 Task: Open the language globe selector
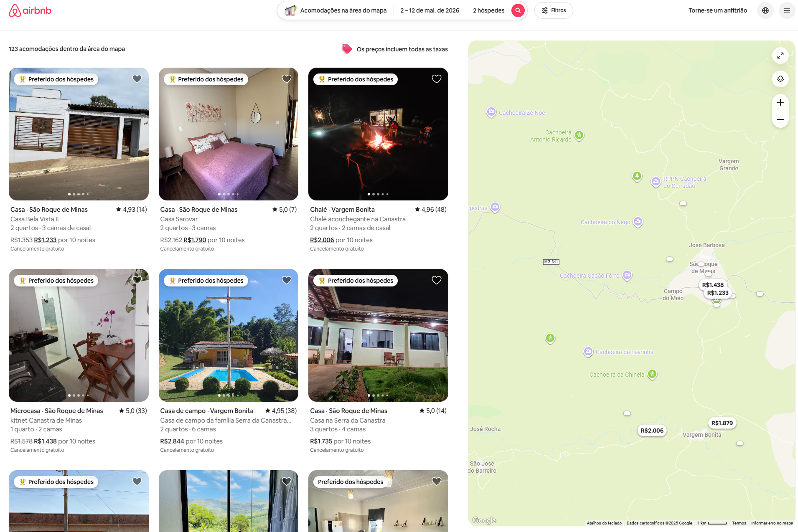click(x=765, y=10)
